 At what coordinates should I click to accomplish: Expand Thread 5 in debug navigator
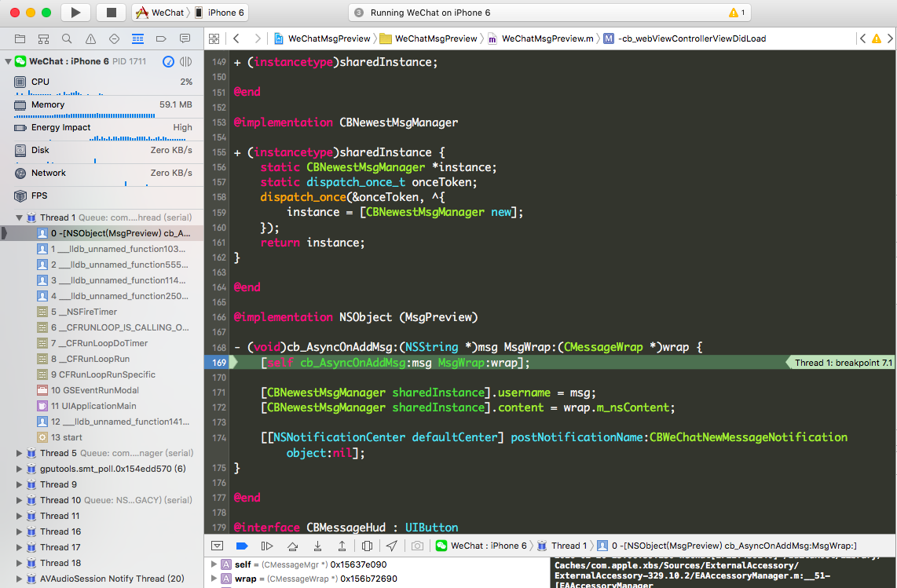tap(19, 453)
